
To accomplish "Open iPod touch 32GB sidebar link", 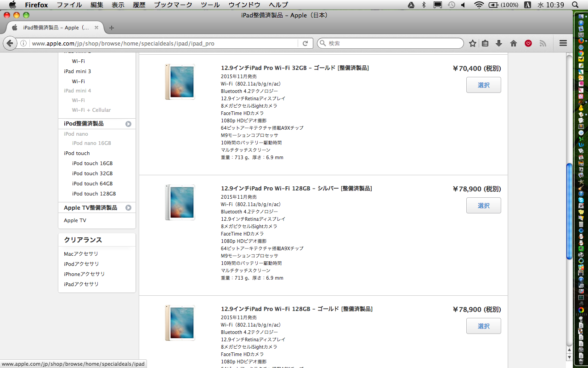I will coord(92,173).
